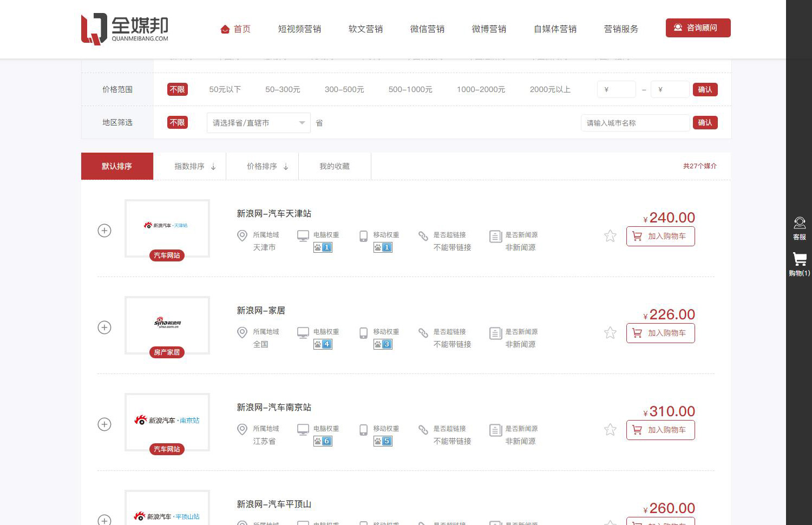Filter price 50-300元
812x525 pixels.
pyautogui.click(x=283, y=89)
